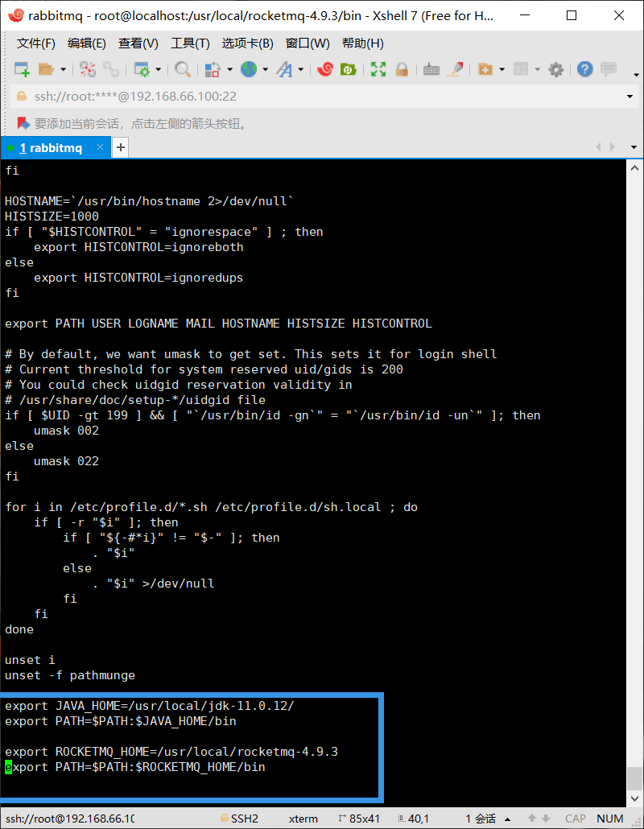Open the 文件(F) menu
The image size is (644, 829).
point(36,43)
